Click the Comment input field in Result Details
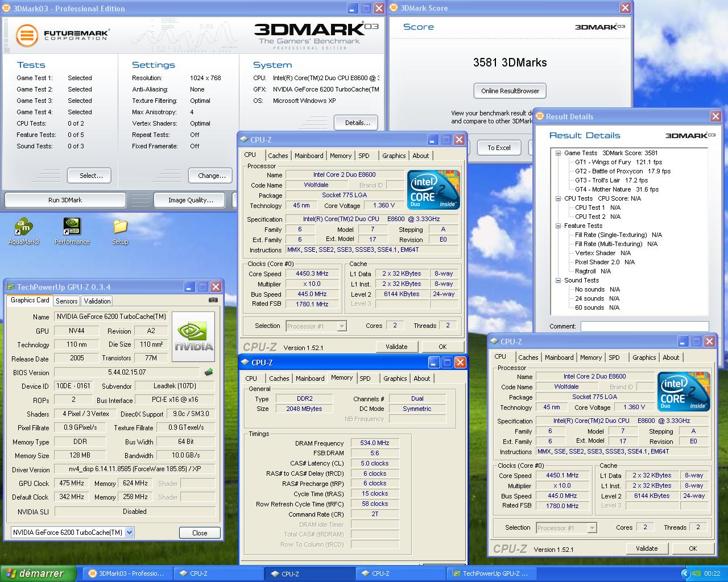728x582 pixels. pos(644,326)
